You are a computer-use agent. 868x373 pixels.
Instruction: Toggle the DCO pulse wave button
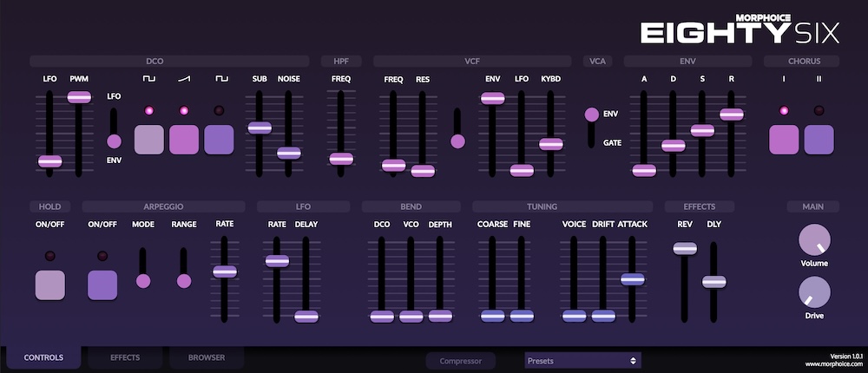click(149, 140)
